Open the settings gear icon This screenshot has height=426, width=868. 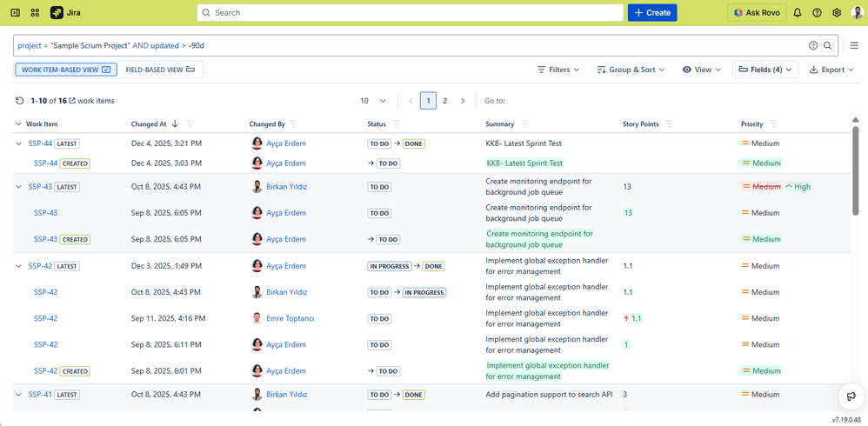coord(837,13)
